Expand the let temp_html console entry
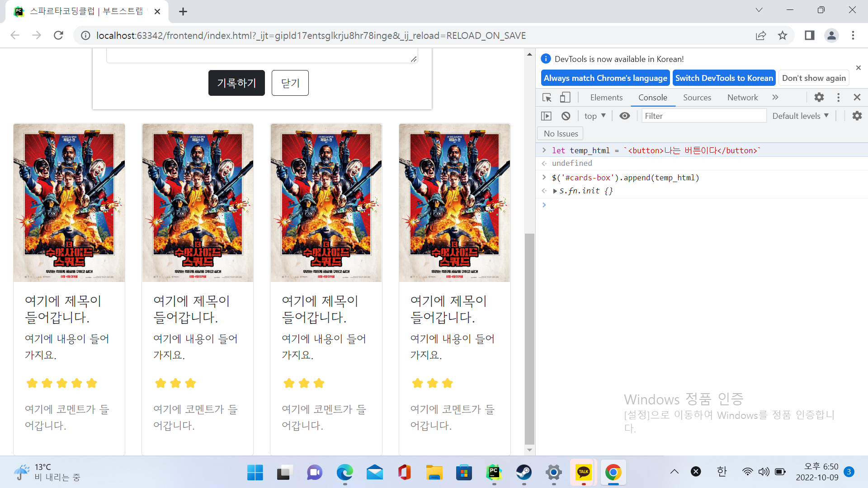868x488 pixels. (x=544, y=150)
